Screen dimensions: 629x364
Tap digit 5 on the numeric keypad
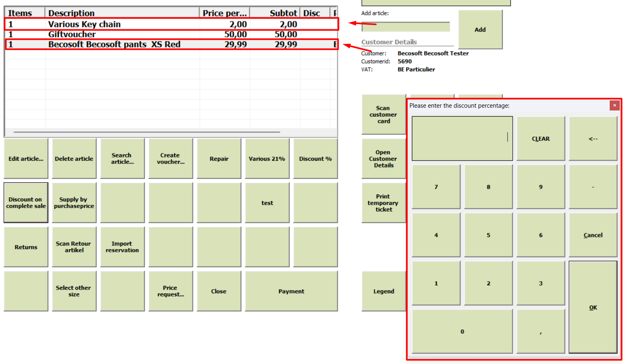coord(489,235)
